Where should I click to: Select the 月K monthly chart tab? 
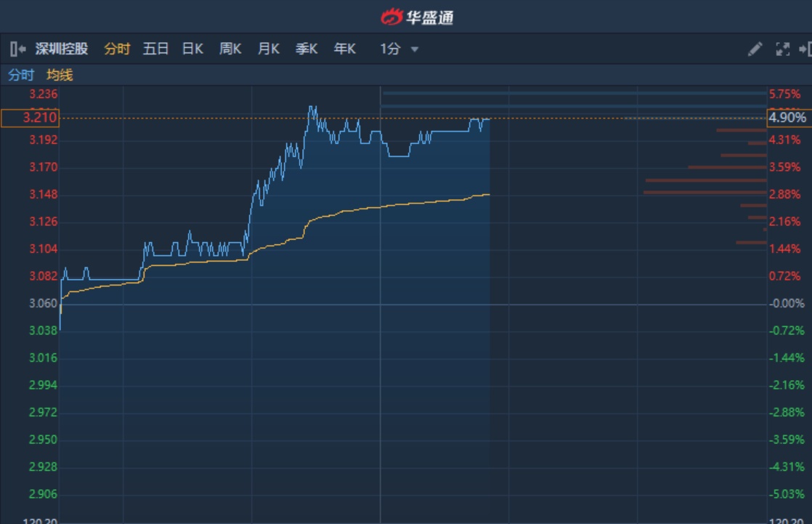coord(268,49)
